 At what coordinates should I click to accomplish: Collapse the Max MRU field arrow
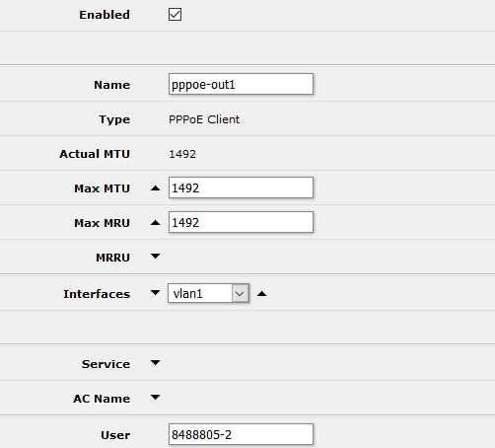tap(155, 223)
